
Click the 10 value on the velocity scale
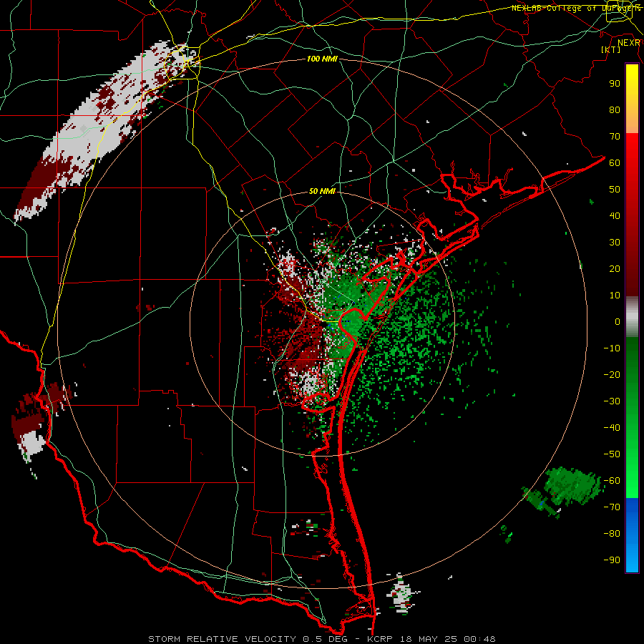click(615, 296)
